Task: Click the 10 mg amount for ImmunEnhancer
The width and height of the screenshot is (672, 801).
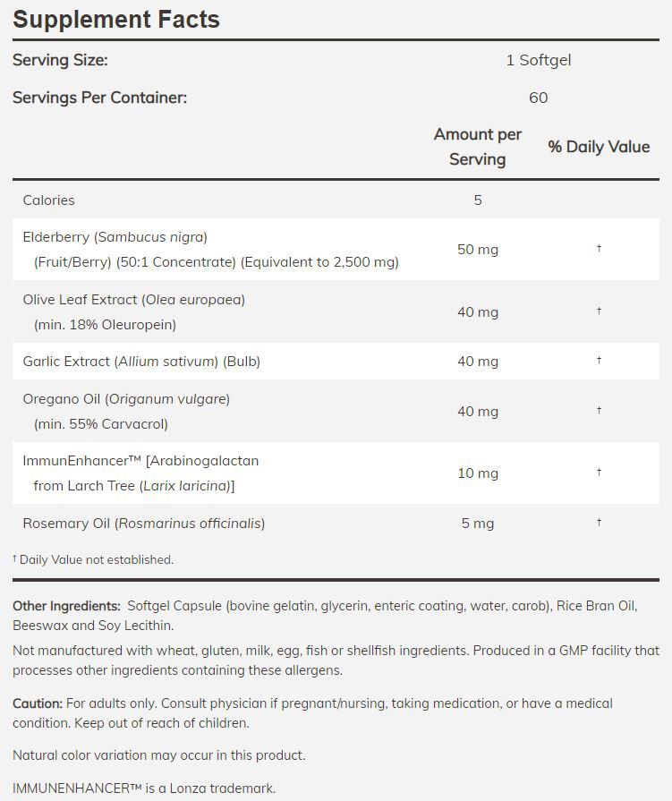Action: 477,473
